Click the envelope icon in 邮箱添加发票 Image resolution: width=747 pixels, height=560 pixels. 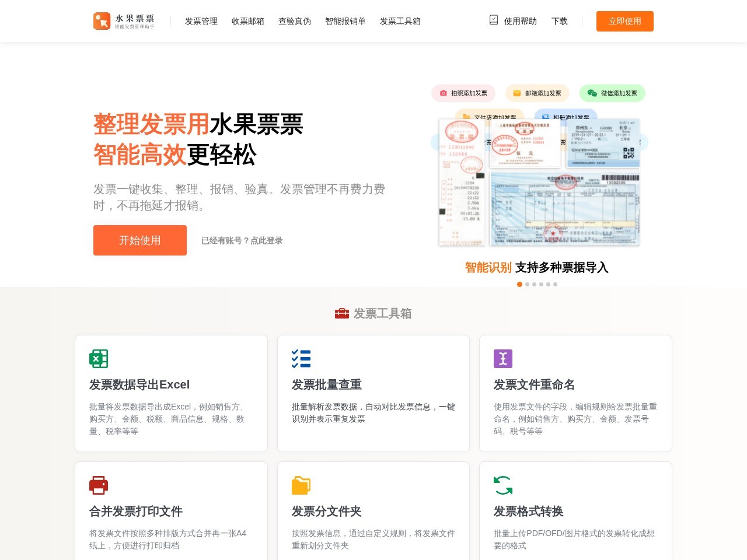pos(517,93)
